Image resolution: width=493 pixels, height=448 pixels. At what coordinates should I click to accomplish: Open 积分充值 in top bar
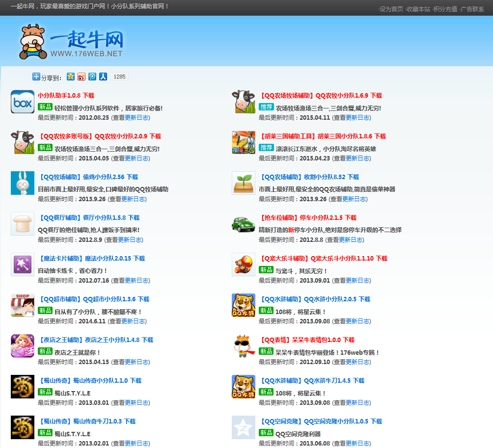[x=445, y=9]
